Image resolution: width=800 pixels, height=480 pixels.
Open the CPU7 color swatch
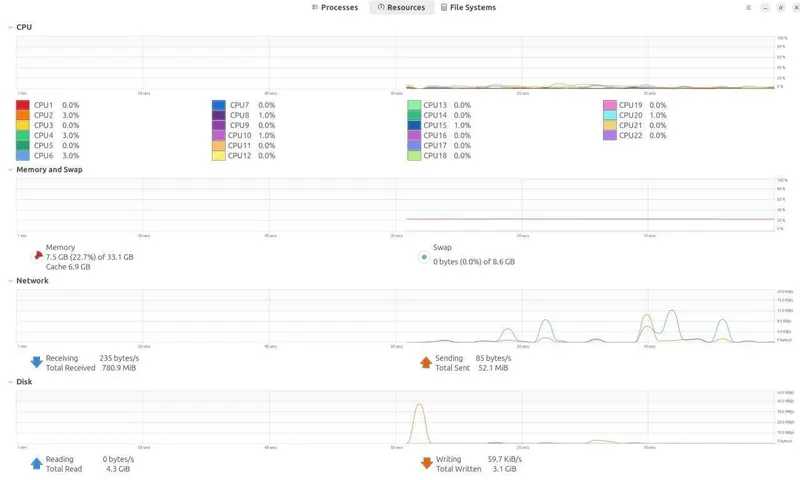tap(219, 105)
